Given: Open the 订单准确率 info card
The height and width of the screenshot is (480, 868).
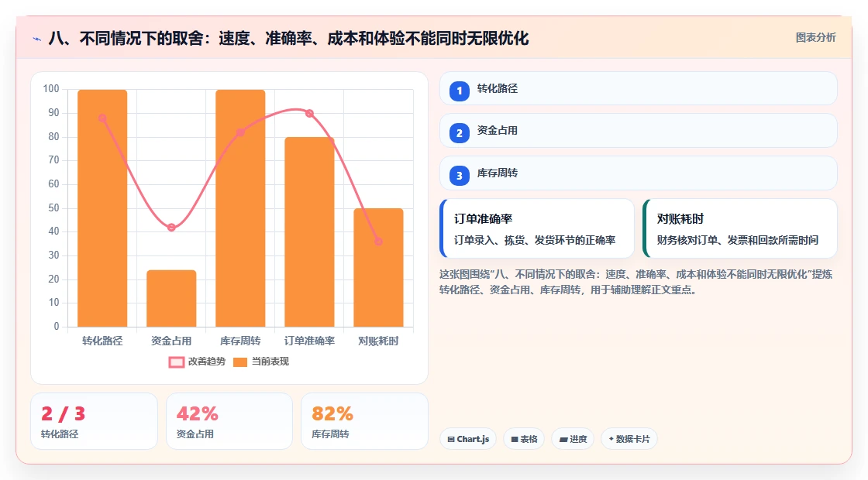Looking at the screenshot, I should click(x=537, y=228).
